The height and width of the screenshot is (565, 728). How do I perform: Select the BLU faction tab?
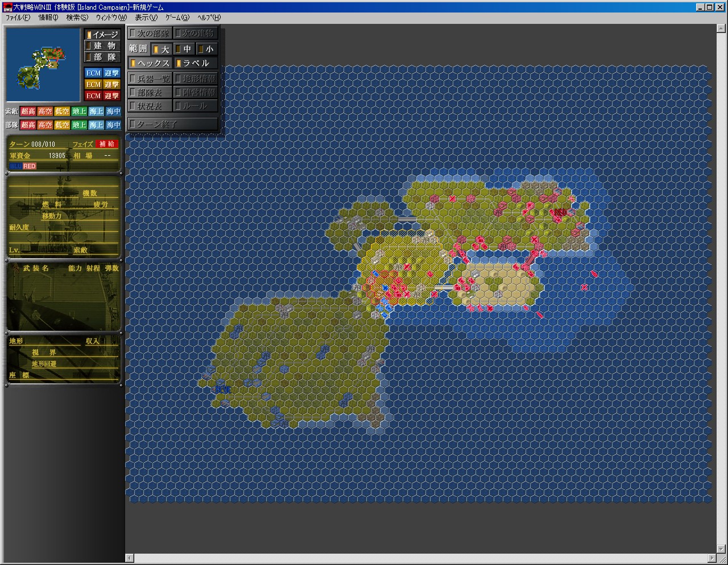(x=15, y=166)
